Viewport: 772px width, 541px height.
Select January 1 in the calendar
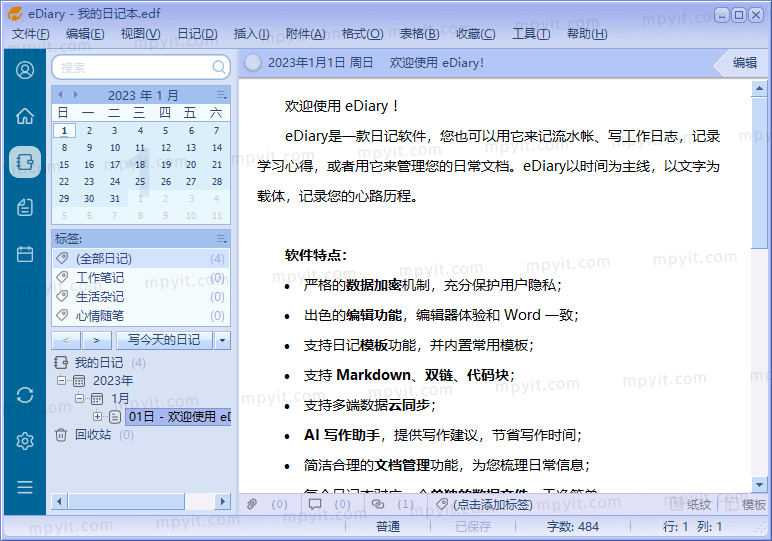point(64,130)
